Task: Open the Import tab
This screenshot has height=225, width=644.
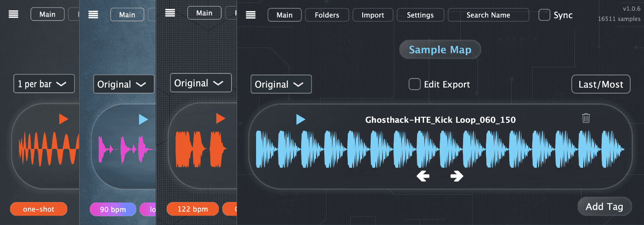Action: [x=373, y=15]
